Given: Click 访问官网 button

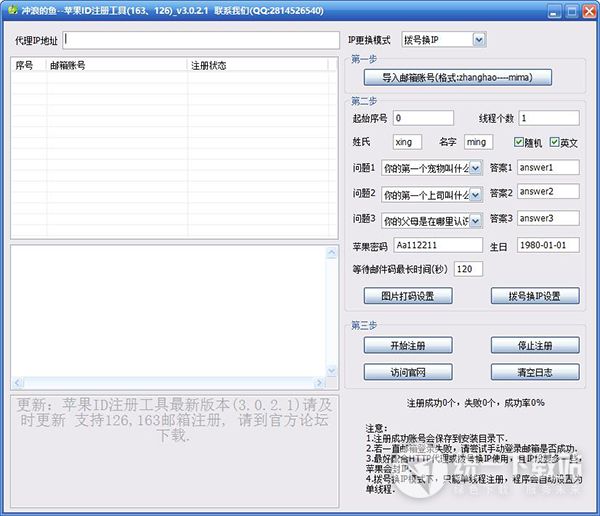Looking at the screenshot, I should [x=408, y=372].
